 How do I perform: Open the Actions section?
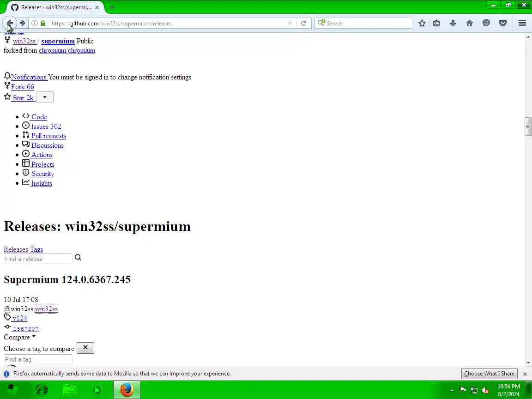pyautogui.click(x=42, y=155)
